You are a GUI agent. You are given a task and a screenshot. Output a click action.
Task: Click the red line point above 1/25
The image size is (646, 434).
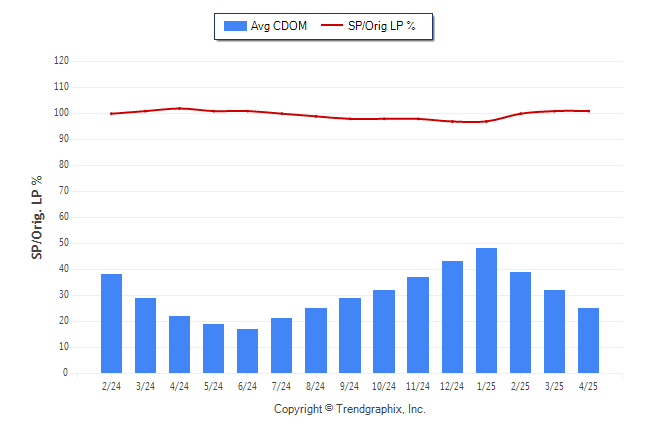(x=486, y=122)
